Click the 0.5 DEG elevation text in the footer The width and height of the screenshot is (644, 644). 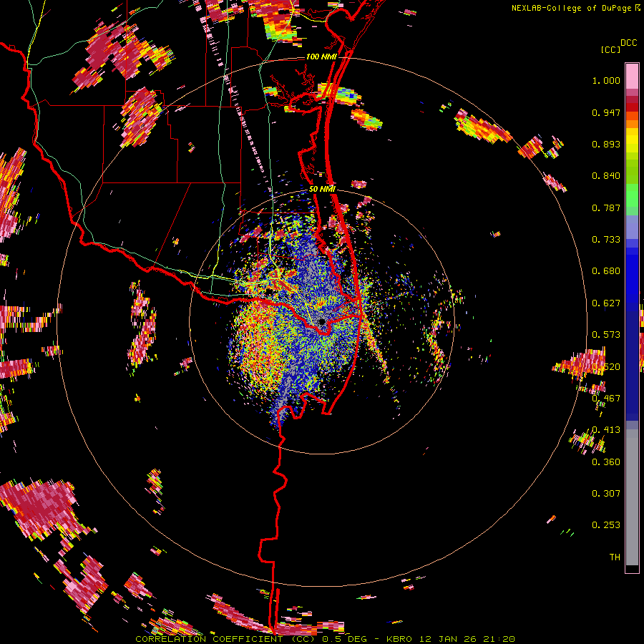coord(344,639)
